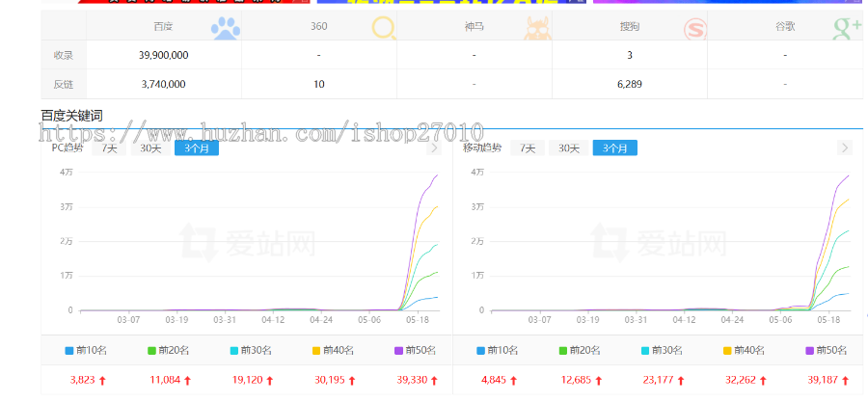Select 3个月 in PC趋势 panel
The height and width of the screenshot is (402, 868).
click(x=197, y=148)
